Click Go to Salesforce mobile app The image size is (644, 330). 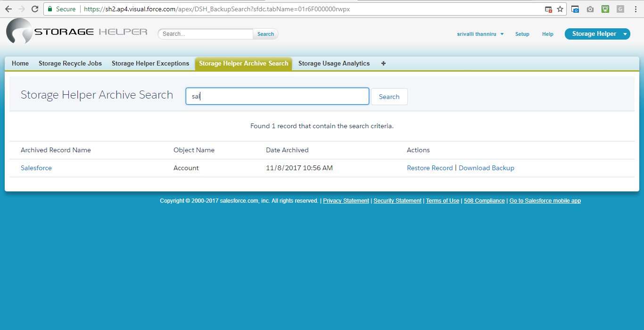(545, 201)
